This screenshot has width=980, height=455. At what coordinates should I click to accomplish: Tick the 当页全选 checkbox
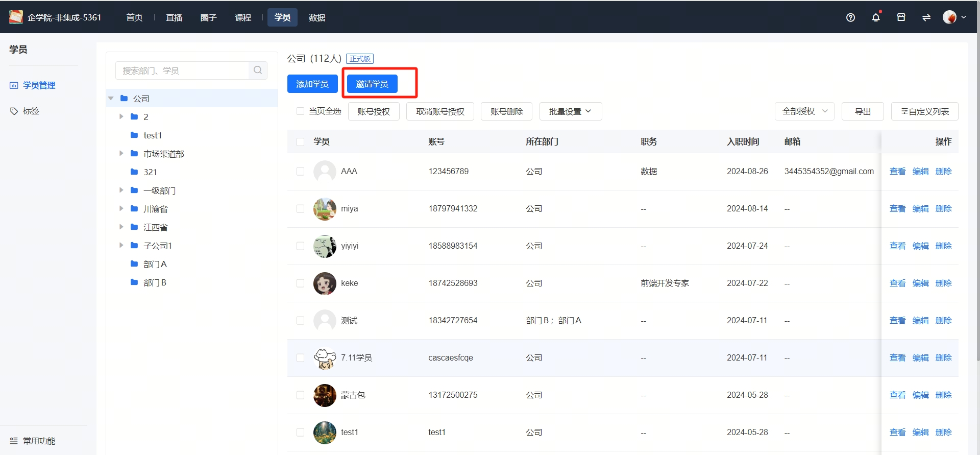(300, 111)
